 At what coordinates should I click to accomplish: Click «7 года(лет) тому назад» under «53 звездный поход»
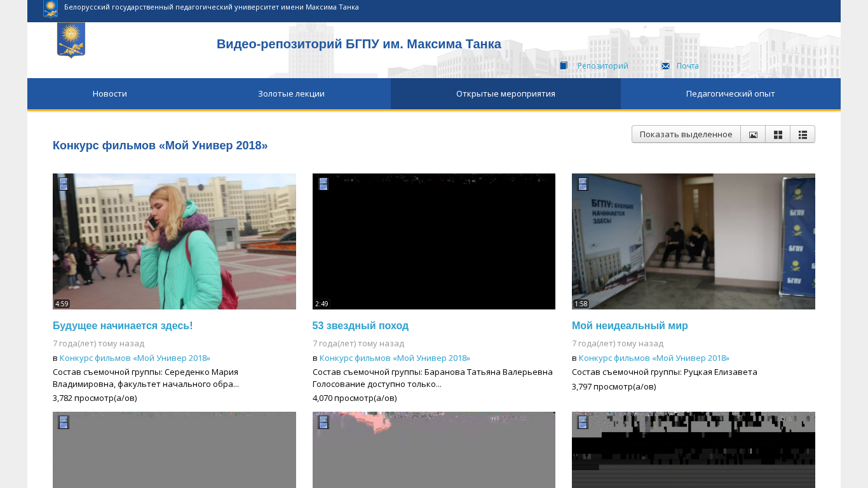pos(358,344)
